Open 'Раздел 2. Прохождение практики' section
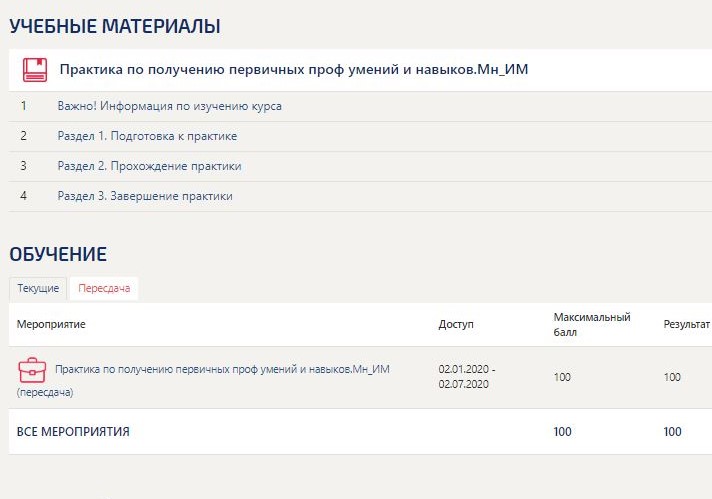Image resolution: width=712 pixels, height=499 pixels. pos(149,166)
